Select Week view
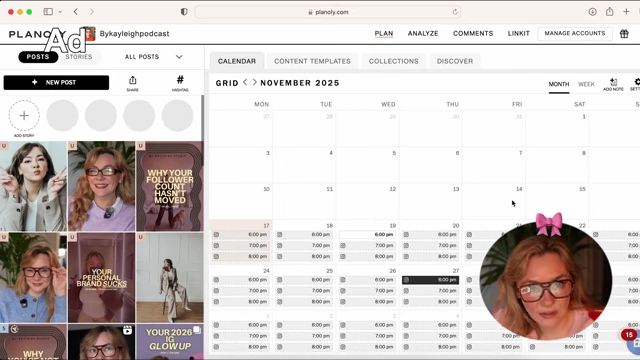 tap(586, 84)
